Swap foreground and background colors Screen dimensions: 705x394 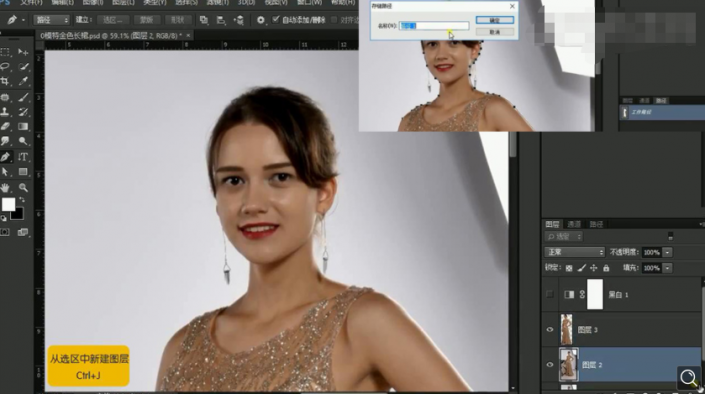coord(22,200)
